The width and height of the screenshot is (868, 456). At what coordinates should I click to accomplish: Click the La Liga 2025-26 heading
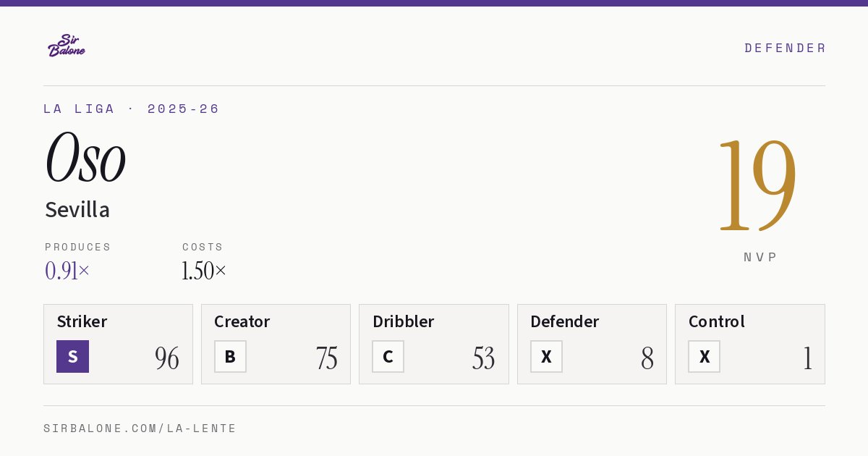pos(131,109)
